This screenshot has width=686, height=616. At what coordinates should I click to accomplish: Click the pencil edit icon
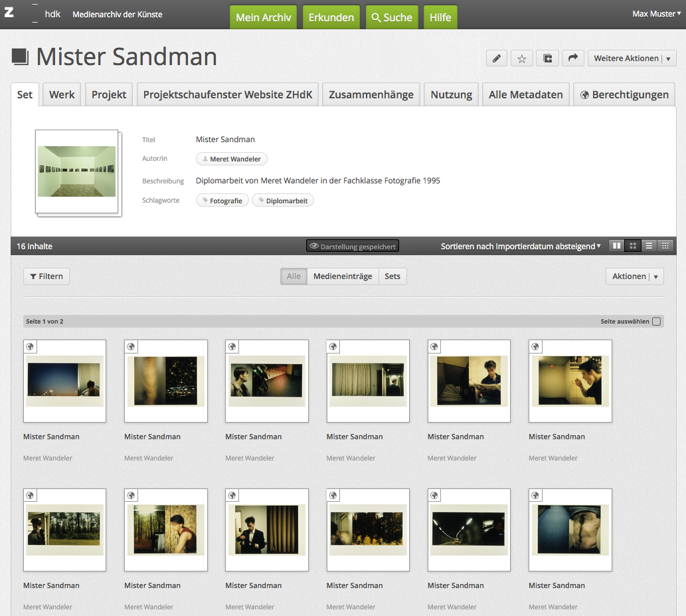coord(496,58)
